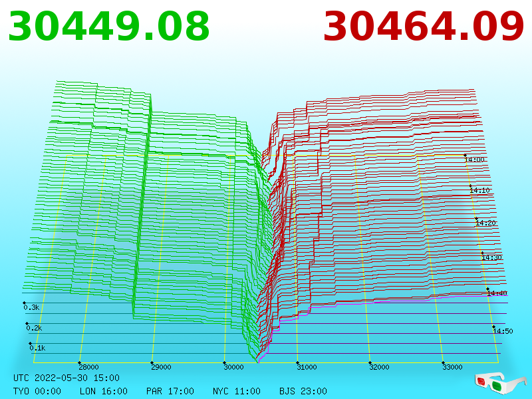Screen dimensions: 532x399
Task: Click the 14:00 time axis marker
Action: click(475, 160)
